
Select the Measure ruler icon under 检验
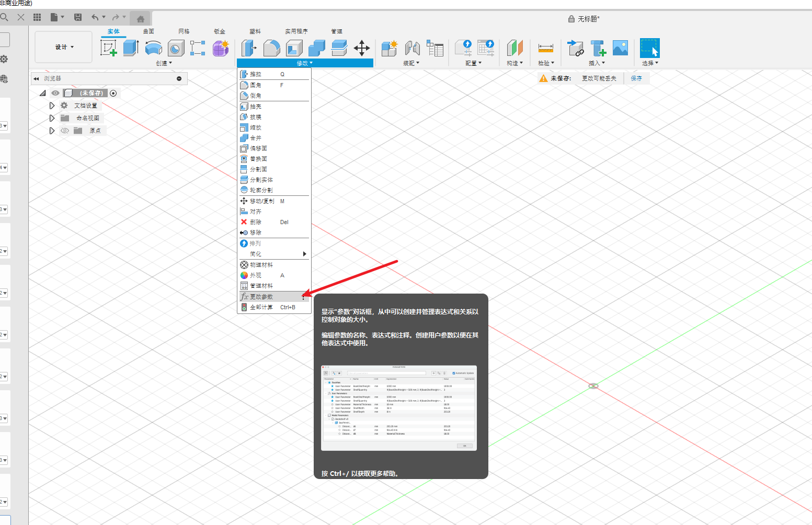pyautogui.click(x=545, y=48)
